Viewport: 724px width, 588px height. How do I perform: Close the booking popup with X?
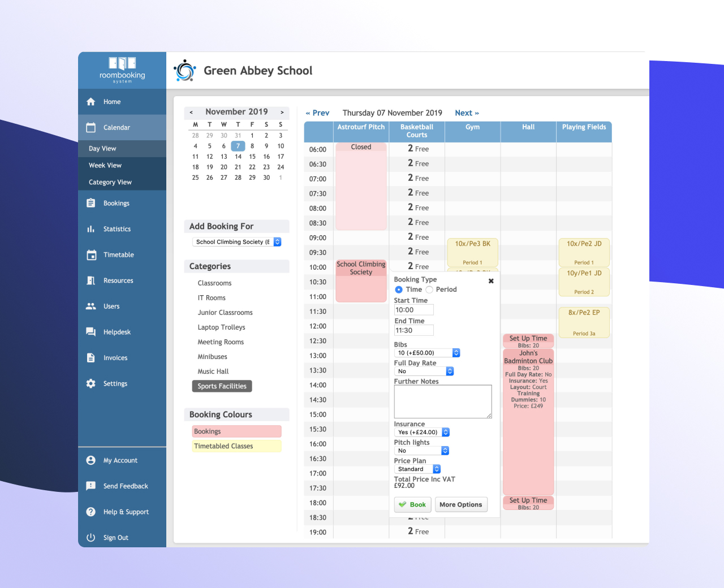point(491,281)
